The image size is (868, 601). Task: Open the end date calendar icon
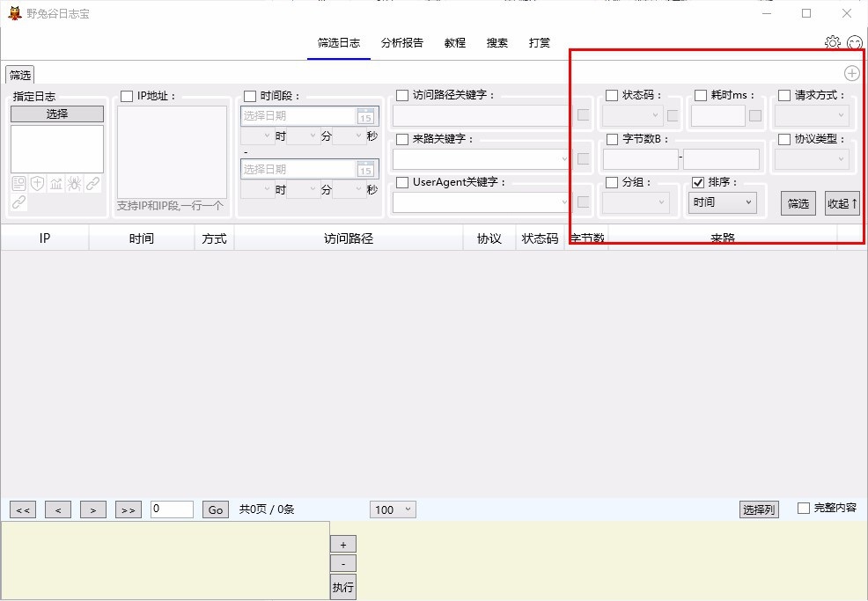(365, 169)
